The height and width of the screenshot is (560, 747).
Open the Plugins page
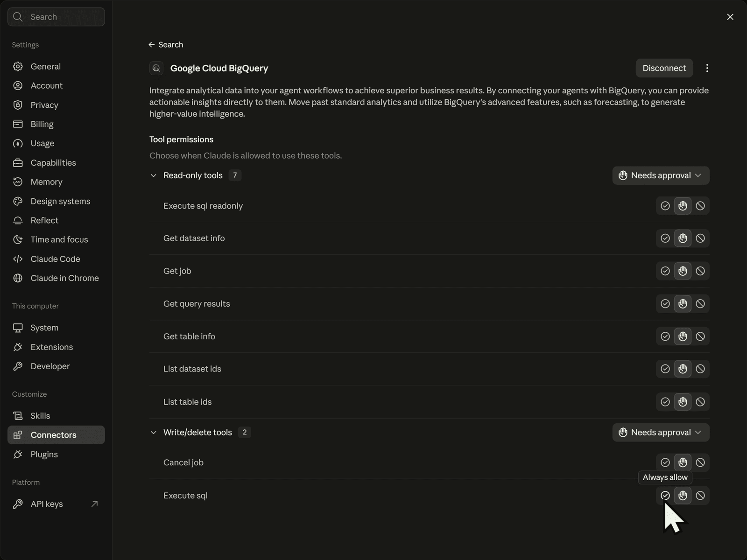tap(56, 455)
